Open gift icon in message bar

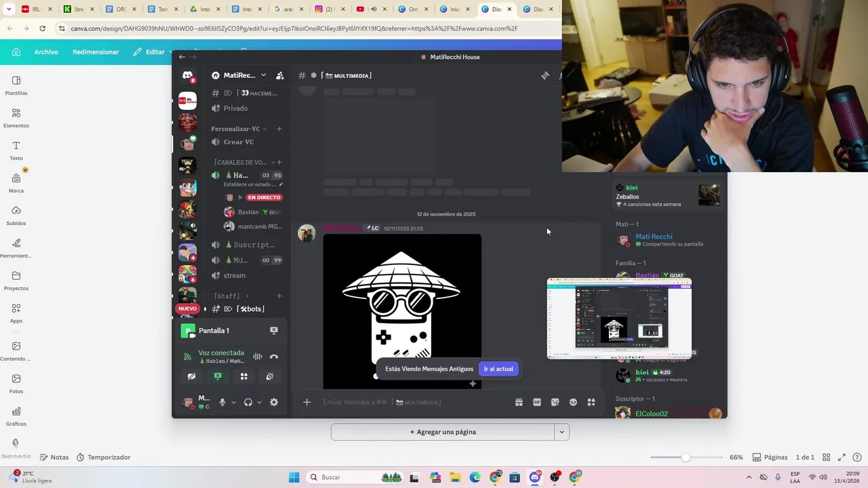tap(519, 402)
